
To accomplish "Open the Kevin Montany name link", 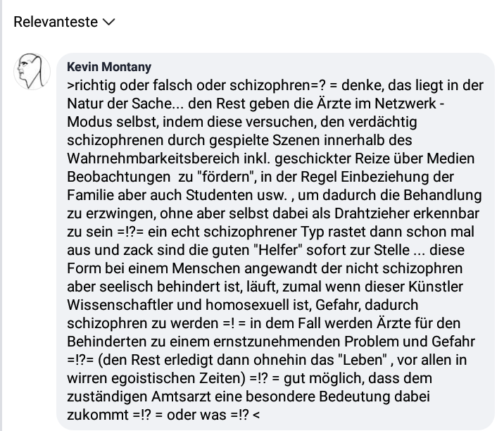I will [x=109, y=67].
